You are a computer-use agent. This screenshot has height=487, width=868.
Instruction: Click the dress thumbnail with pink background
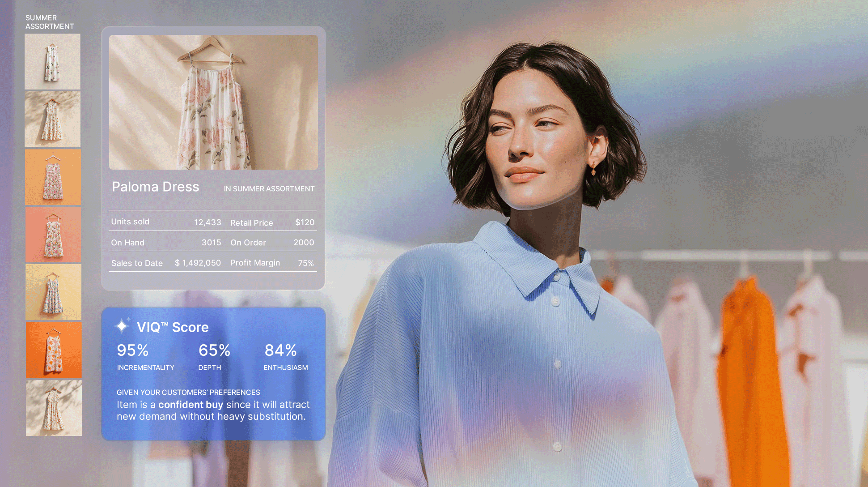click(53, 234)
